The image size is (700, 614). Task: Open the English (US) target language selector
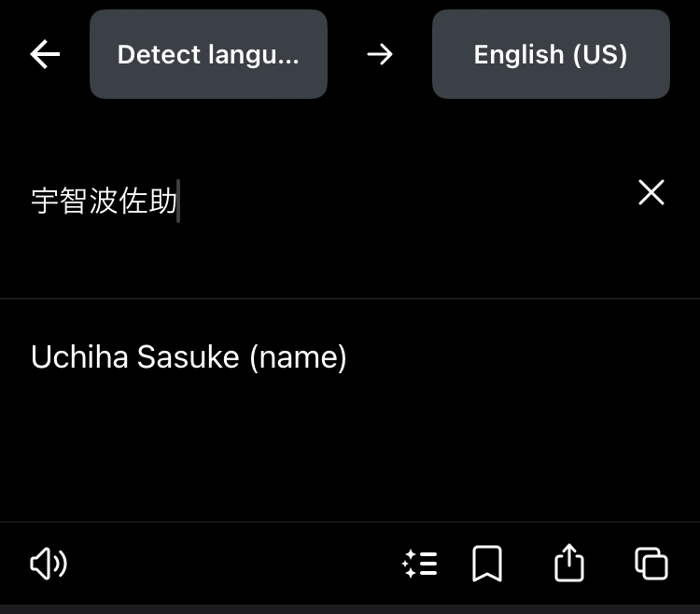click(x=551, y=54)
